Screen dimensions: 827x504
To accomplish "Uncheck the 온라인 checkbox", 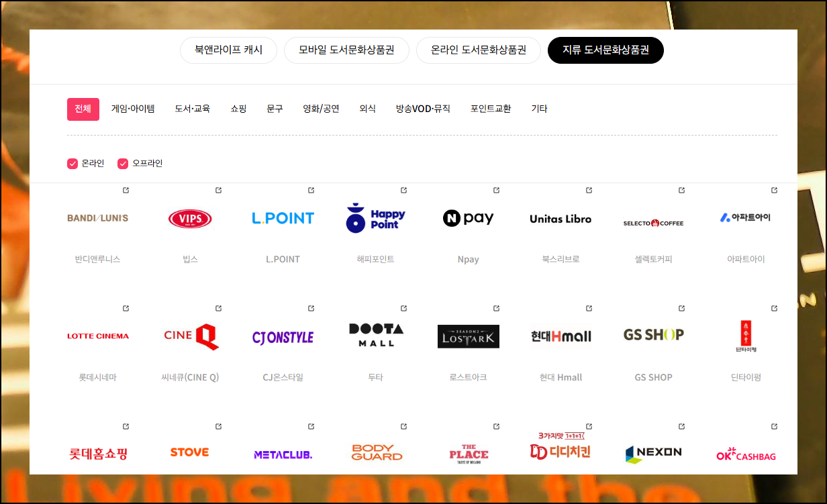I will [72, 164].
